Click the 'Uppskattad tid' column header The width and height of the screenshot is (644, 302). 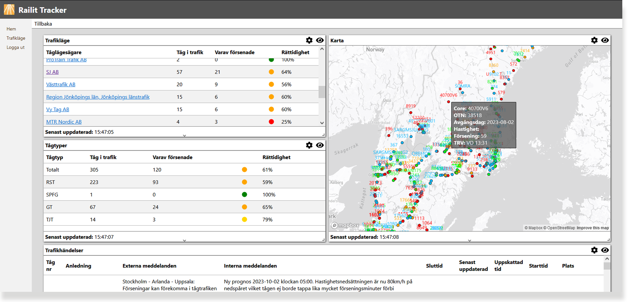(x=509, y=266)
